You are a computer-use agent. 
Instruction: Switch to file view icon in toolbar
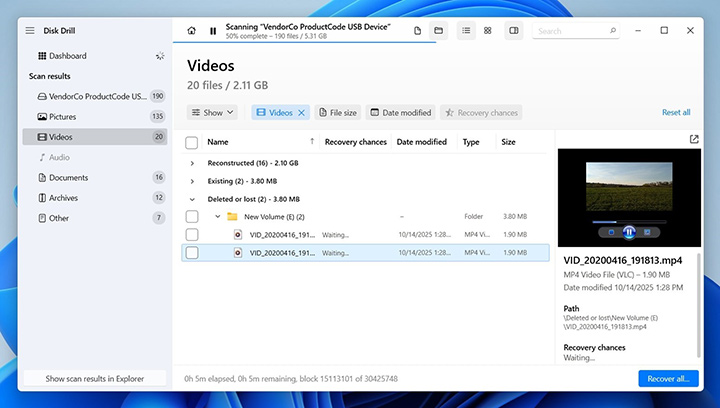point(417,31)
